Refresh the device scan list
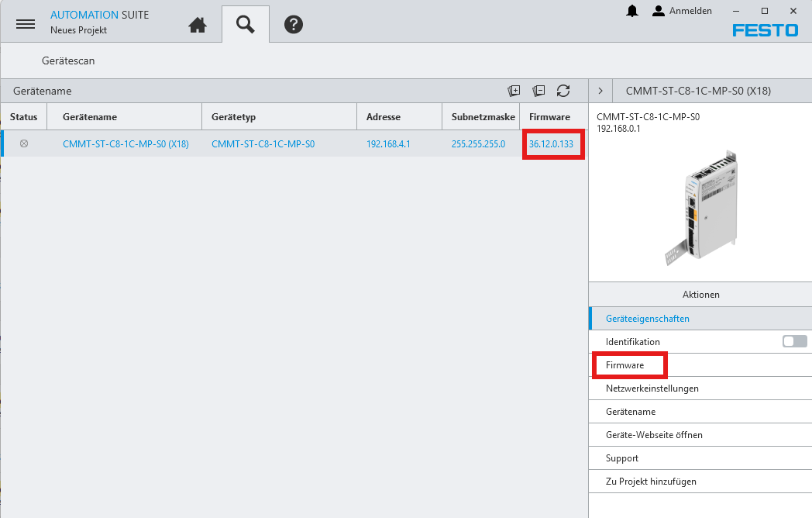The width and height of the screenshot is (812, 518). [x=563, y=91]
